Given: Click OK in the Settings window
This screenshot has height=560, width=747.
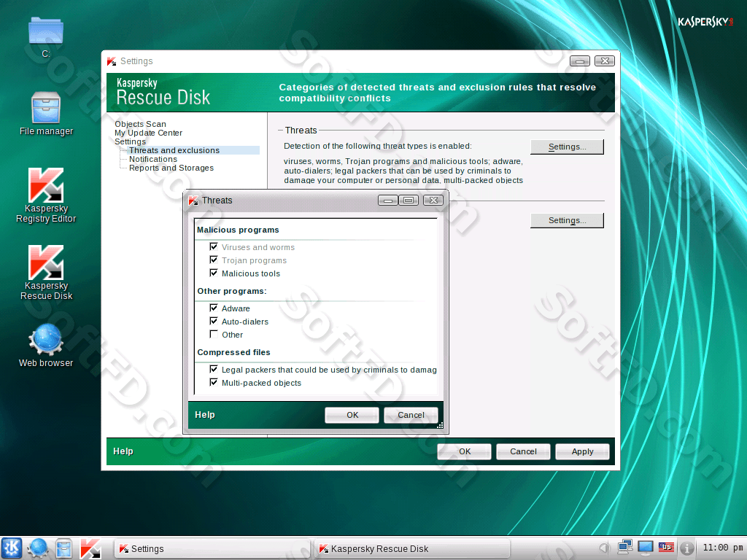Looking at the screenshot, I should click(x=465, y=451).
